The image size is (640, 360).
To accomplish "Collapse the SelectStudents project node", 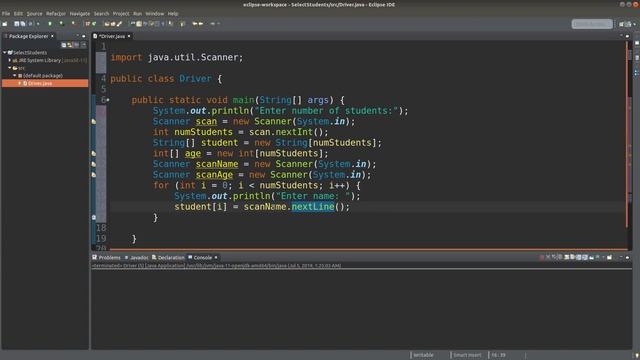I will click(x=4, y=52).
